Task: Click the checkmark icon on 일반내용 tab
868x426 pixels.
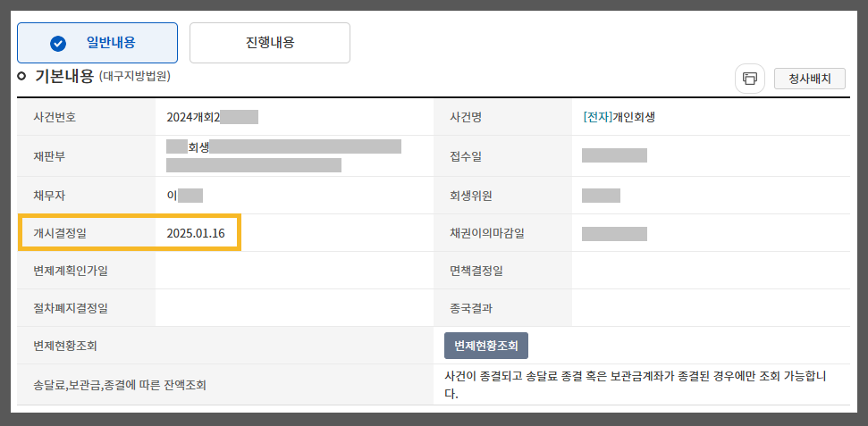Action: click(x=58, y=44)
